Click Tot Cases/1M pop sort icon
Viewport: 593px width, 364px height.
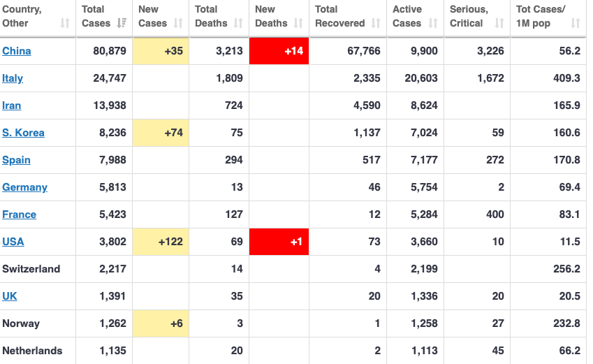pyautogui.click(x=576, y=24)
